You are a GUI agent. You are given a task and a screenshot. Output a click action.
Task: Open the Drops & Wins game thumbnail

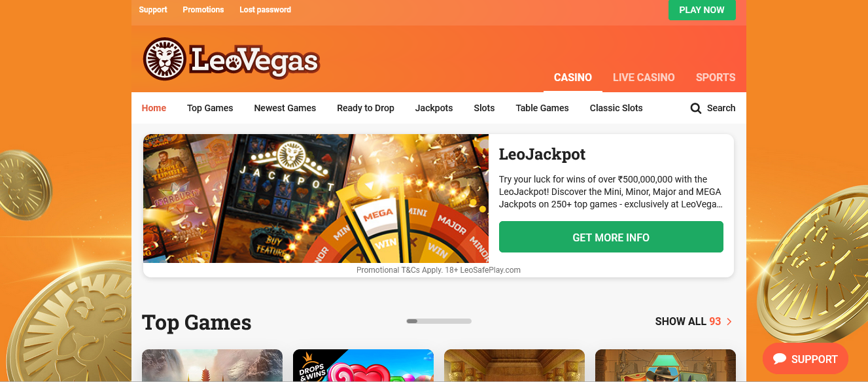coord(363,366)
